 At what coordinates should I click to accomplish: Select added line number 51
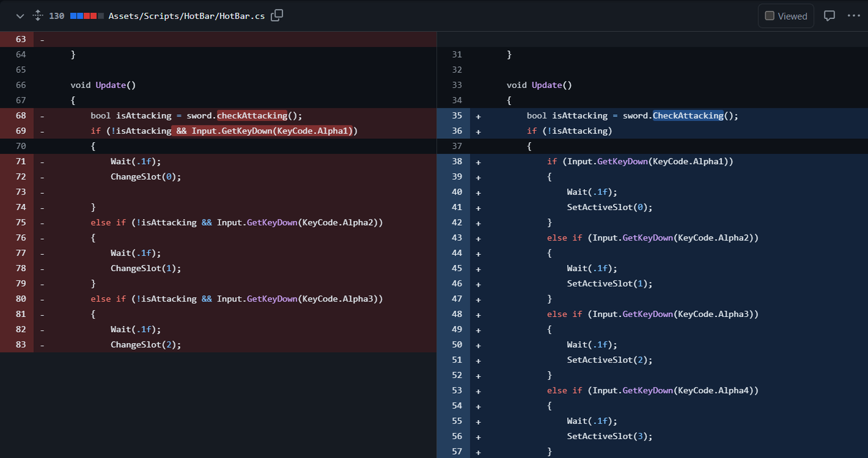coord(456,360)
